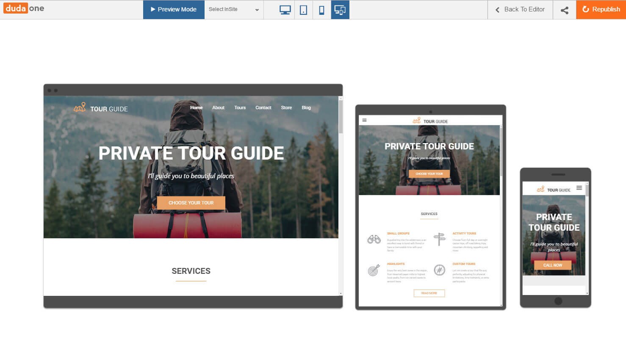Switch to desktop view icon

[285, 10]
